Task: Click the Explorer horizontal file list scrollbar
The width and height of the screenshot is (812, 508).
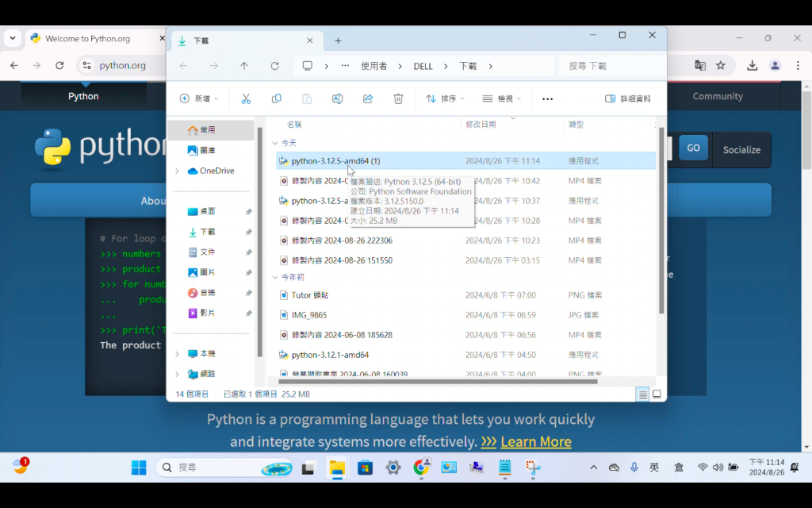Action: coord(438,382)
